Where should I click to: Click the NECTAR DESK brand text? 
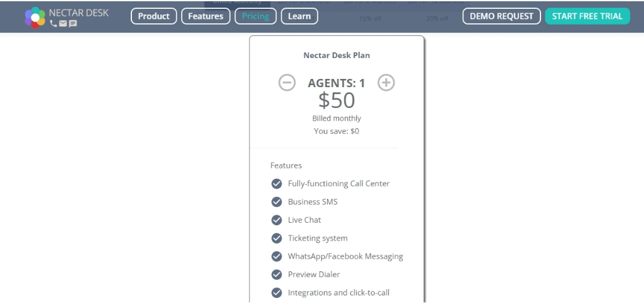pyautogui.click(x=79, y=13)
